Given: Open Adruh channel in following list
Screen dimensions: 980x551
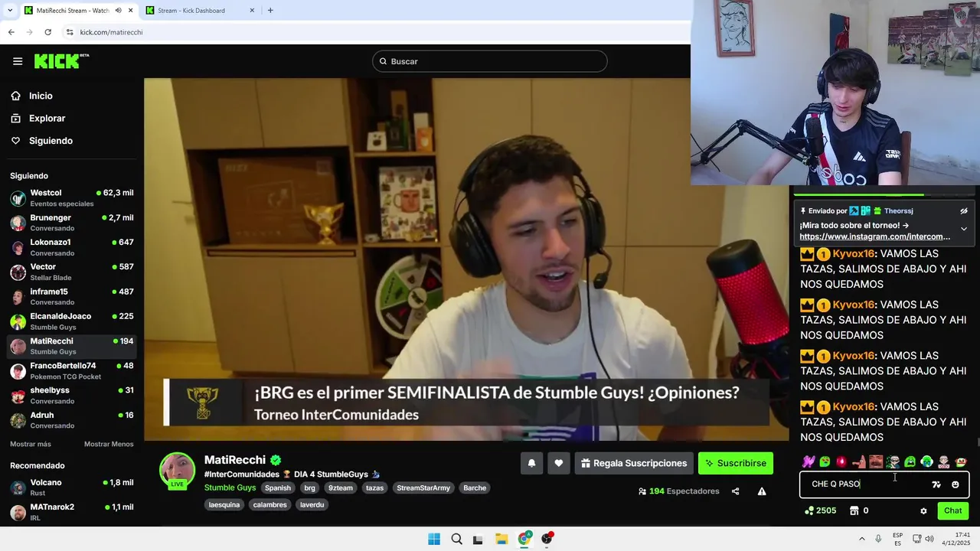Looking at the screenshot, I should coord(71,420).
